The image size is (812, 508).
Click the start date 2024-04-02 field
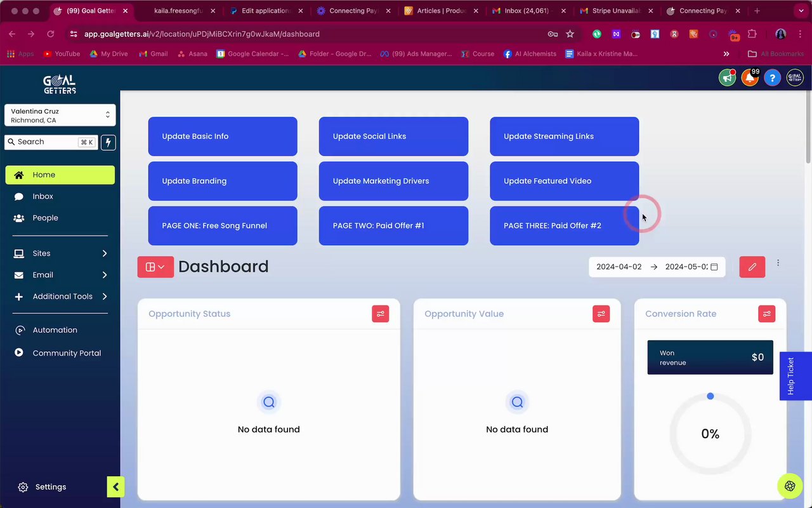click(x=619, y=267)
